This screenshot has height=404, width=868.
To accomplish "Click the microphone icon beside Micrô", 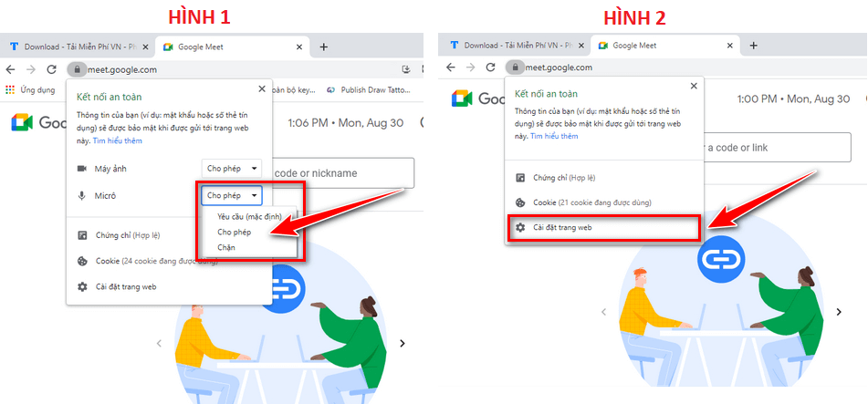I will tap(81, 195).
